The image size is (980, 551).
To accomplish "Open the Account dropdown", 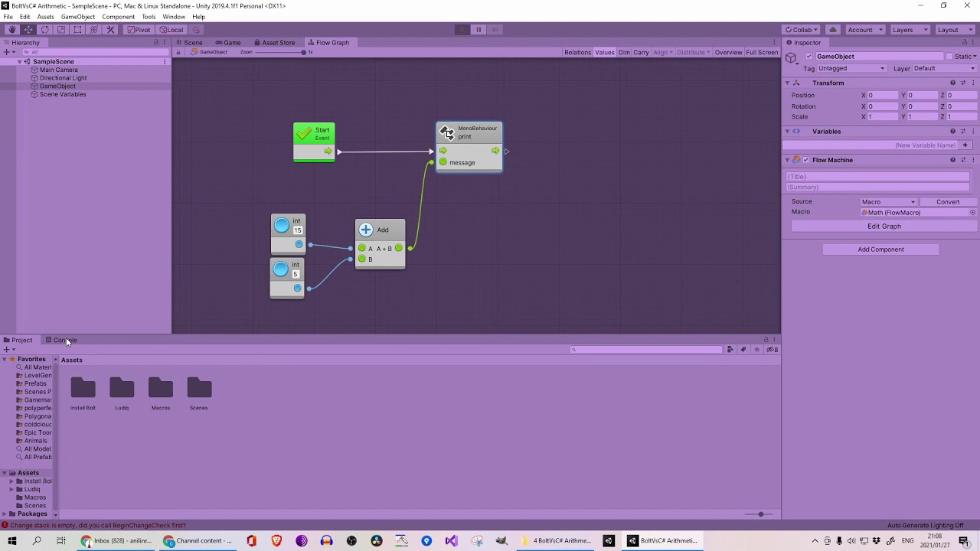I will (864, 30).
